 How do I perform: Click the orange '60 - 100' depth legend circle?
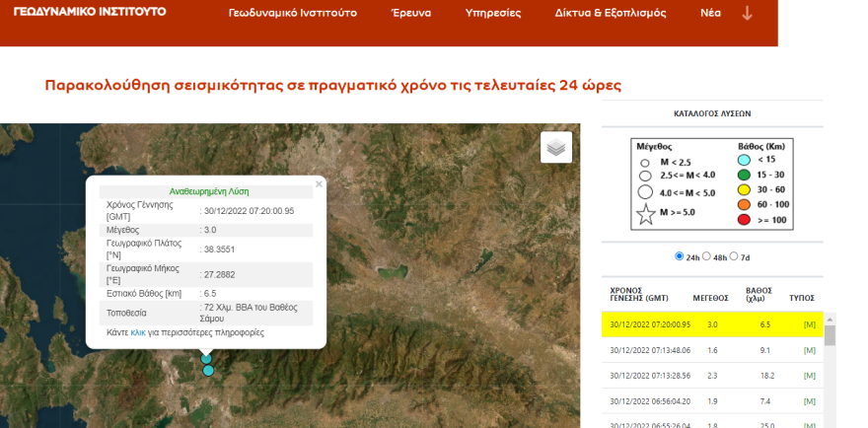(x=745, y=205)
